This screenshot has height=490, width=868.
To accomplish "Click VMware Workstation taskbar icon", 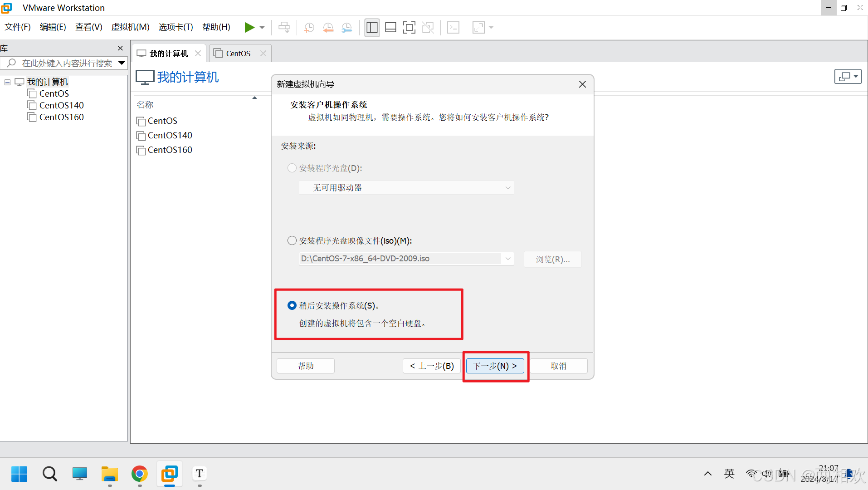I will point(170,474).
